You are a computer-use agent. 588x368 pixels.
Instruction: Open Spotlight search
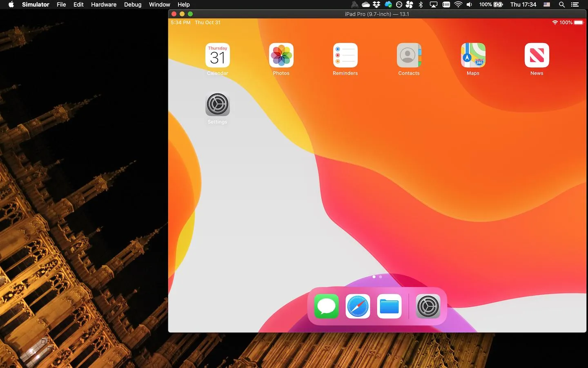562,4
